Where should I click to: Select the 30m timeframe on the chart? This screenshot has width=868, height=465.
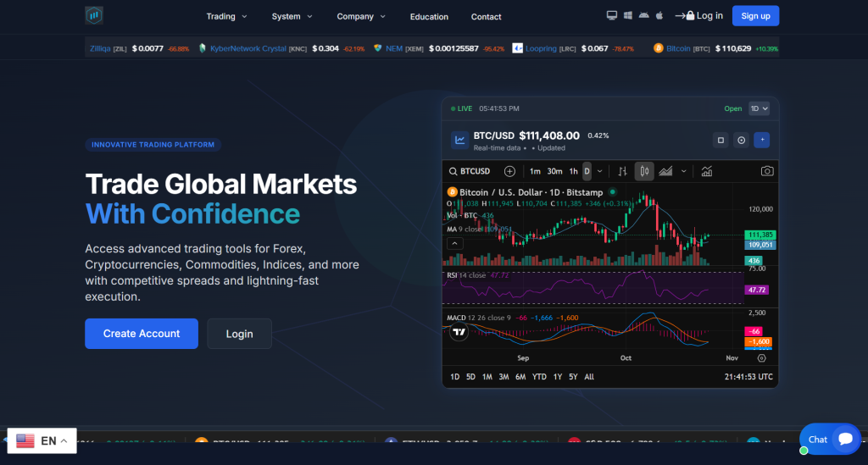(555, 171)
